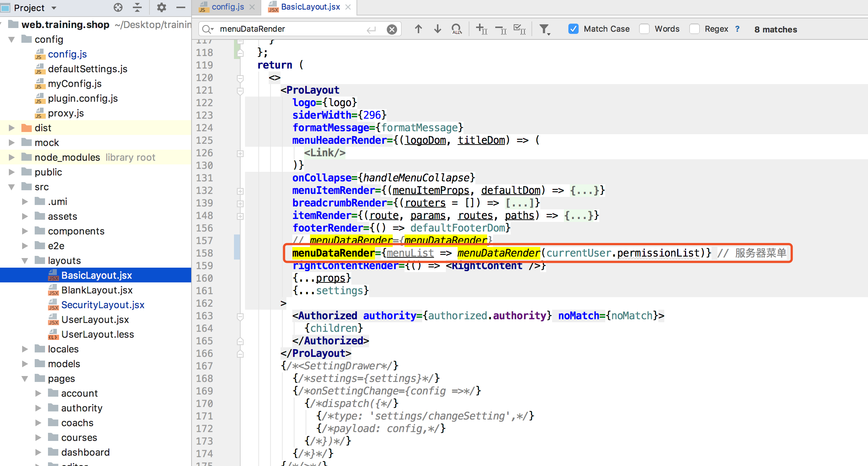Collapse the layouts folder
868x466 pixels.
(25, 261)
